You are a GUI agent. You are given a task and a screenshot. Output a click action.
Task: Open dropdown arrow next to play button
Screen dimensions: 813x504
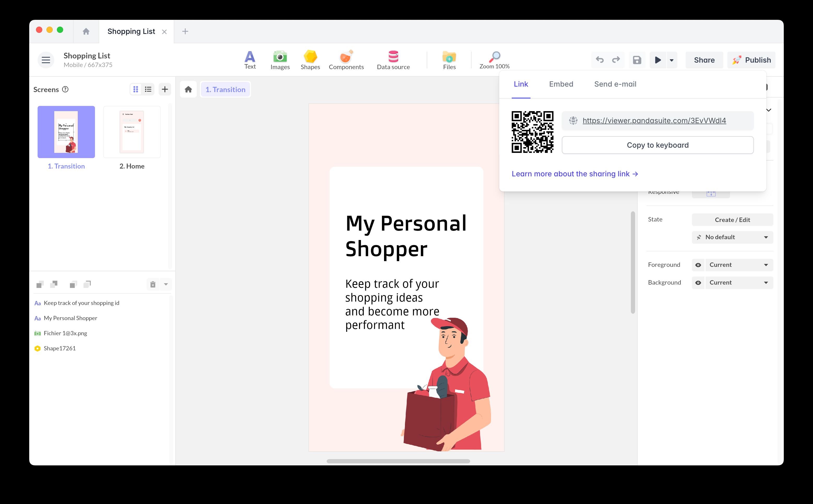(x=672, y=60)
